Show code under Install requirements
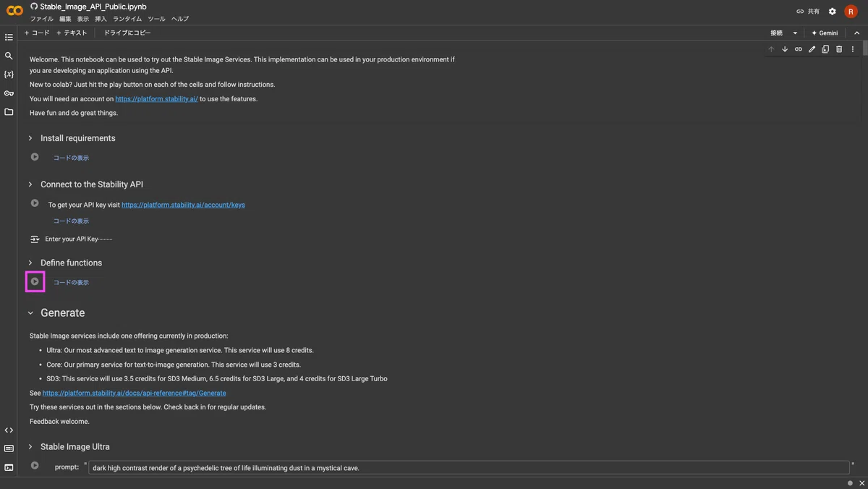This screenshot has width=868, height=489. tap(71, 158)
